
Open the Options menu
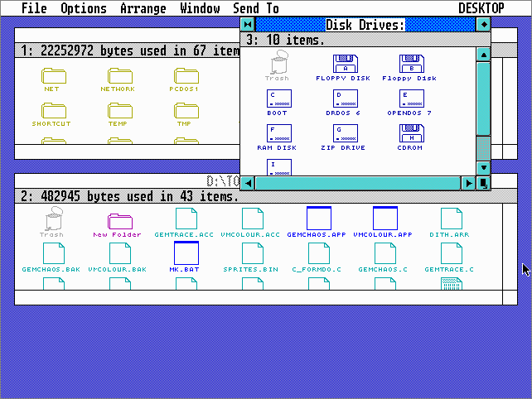[84, 8]
